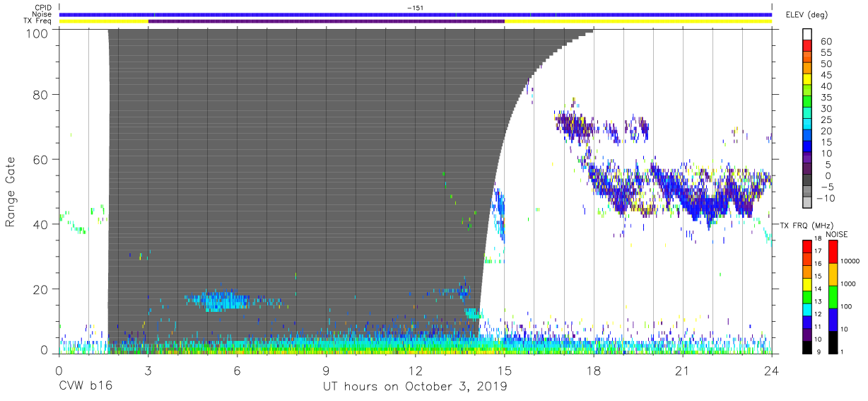The height and width of the screenshot is (401, 868).
Task: Click the 24 tick on the UT hours axis
Action: click(771, 370)
